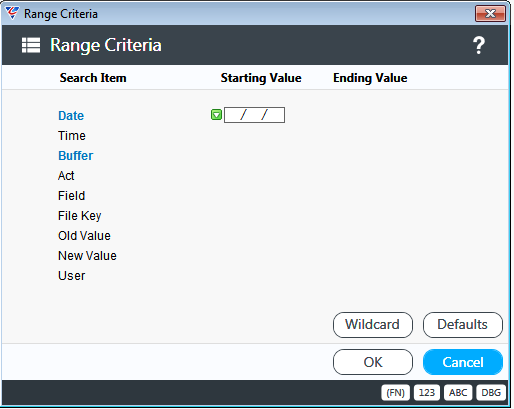Click the application logo in title bar
Screen dimensions: 514x409
pos(12,13)
